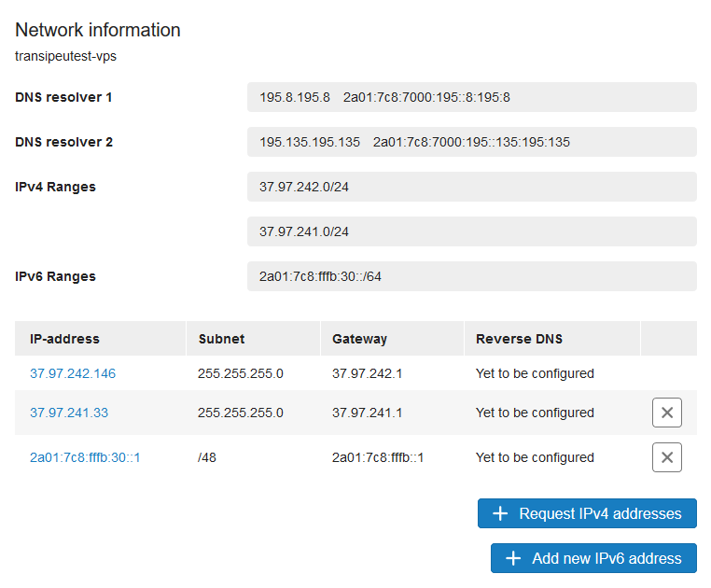
Task: Request IPv4 addresses
Action: pyautogui.click(x=587, y=513)
